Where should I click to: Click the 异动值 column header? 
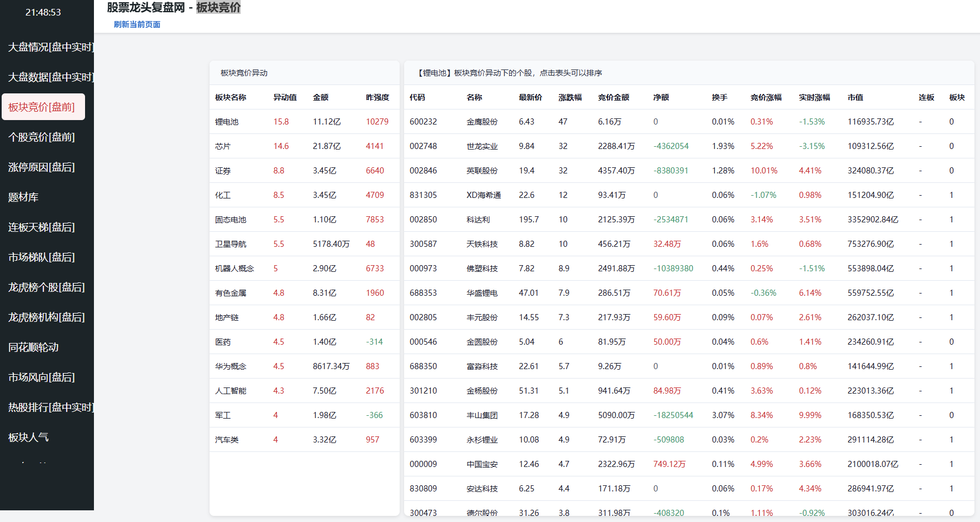[x=285, y=97]
